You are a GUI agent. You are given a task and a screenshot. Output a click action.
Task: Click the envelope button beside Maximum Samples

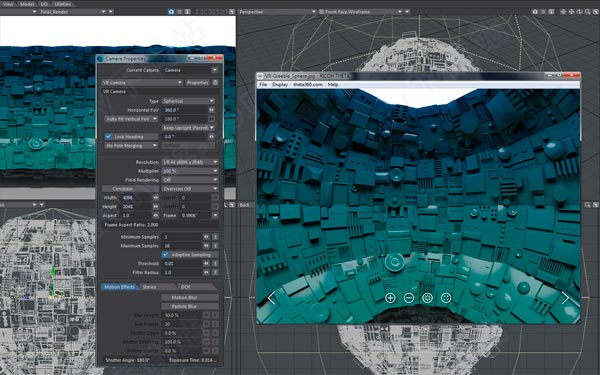pos(215,246)
